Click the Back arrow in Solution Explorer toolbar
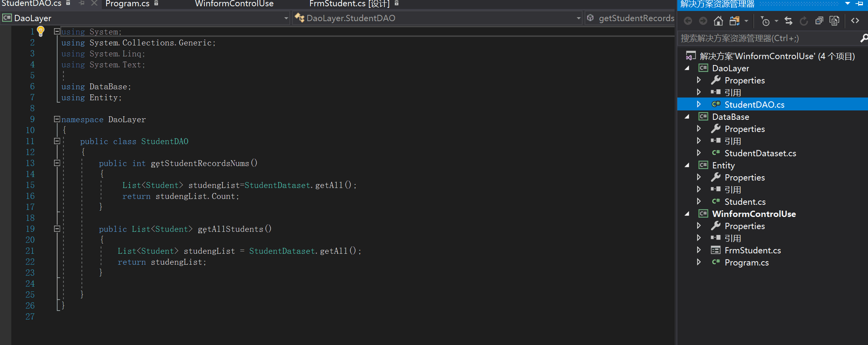 pos(688,21)
